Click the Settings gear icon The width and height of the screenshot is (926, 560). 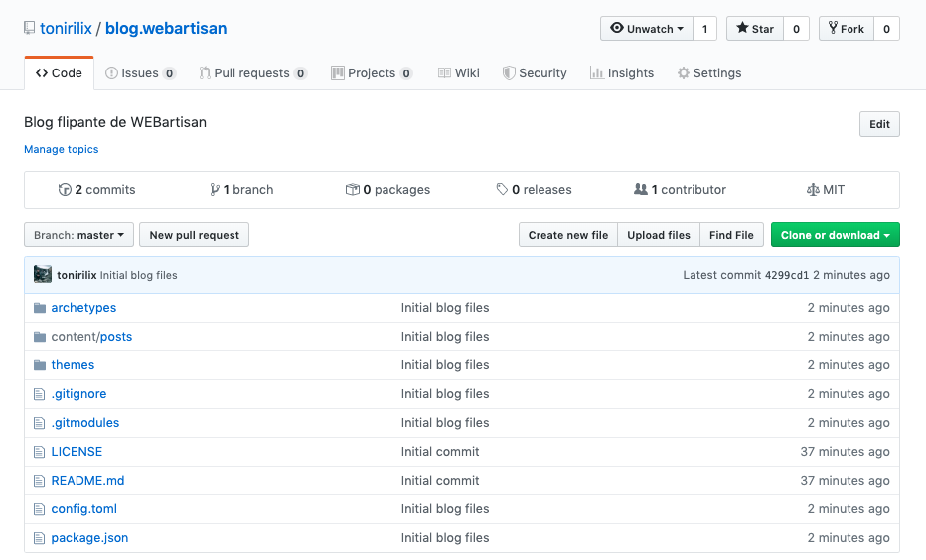(x=684, y=73)
